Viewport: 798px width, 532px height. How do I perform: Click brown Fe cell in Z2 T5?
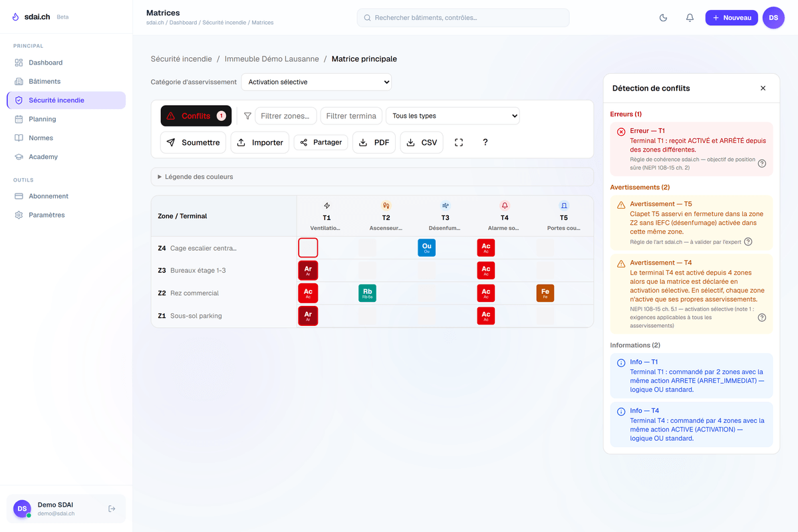click(x=545, y=293)
